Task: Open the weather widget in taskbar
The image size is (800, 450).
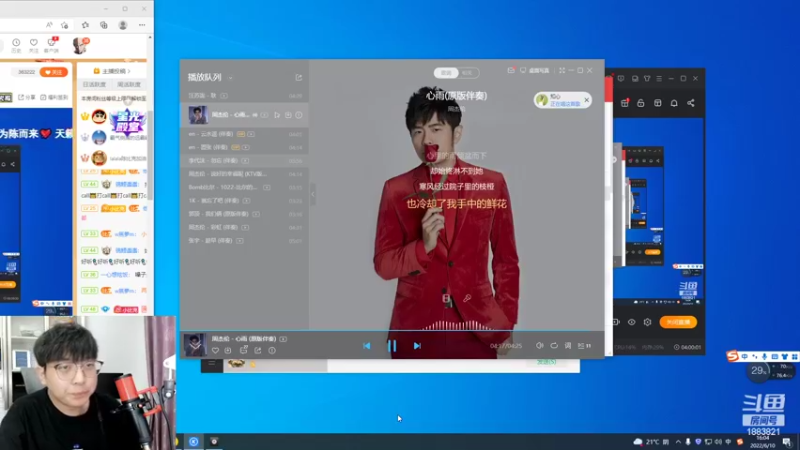Action: tap(651, 442)
